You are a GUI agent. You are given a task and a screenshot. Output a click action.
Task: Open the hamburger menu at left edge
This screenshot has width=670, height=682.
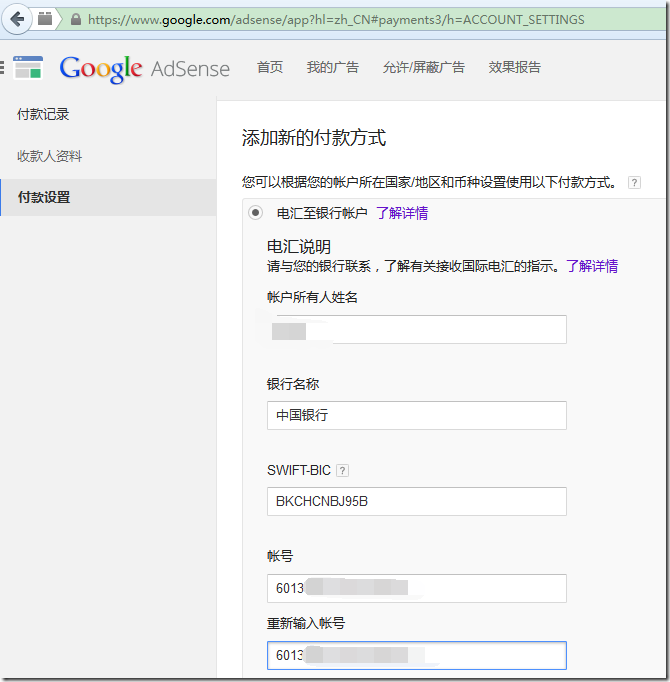pos(2,67)
